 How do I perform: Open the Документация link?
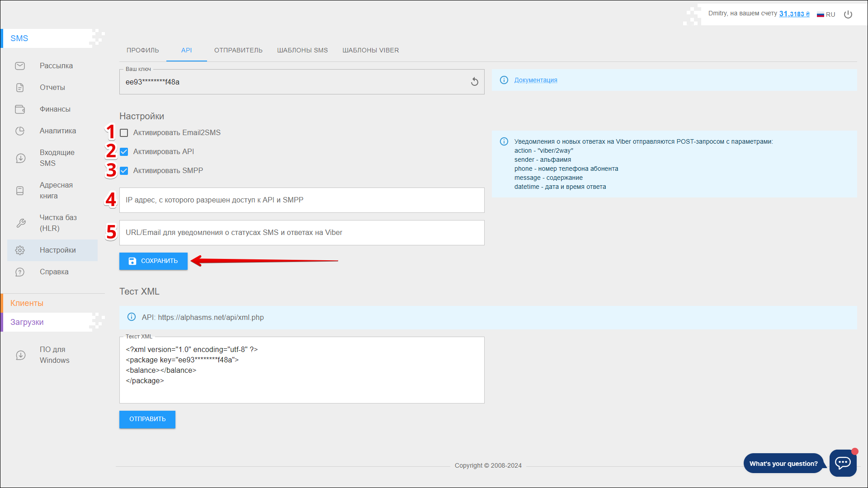(535, 80)
